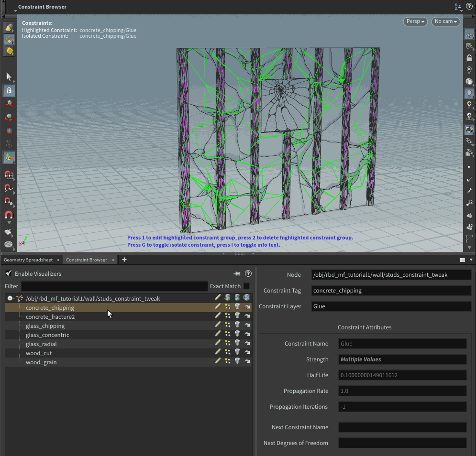Open the Persp viewport dropdown

coord(415,22)
